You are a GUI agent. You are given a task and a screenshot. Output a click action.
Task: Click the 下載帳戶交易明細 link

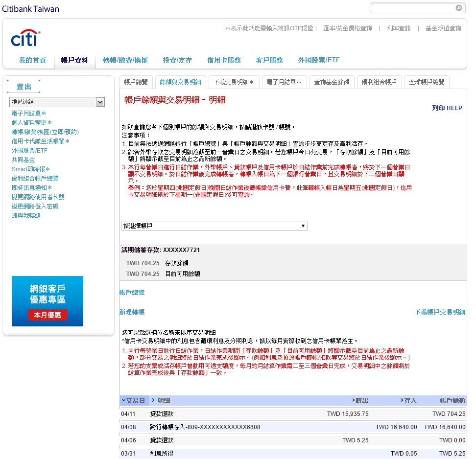[440, 312]
